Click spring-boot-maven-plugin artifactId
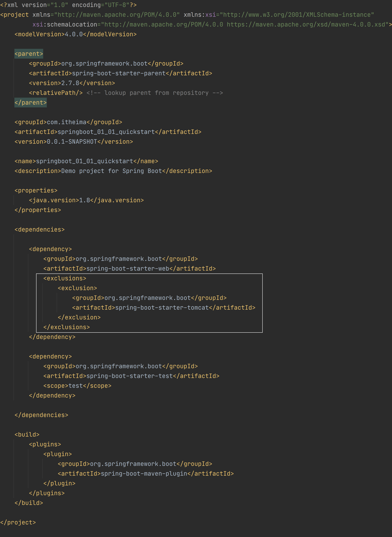The image size is (392, 537). click(144, 474)
